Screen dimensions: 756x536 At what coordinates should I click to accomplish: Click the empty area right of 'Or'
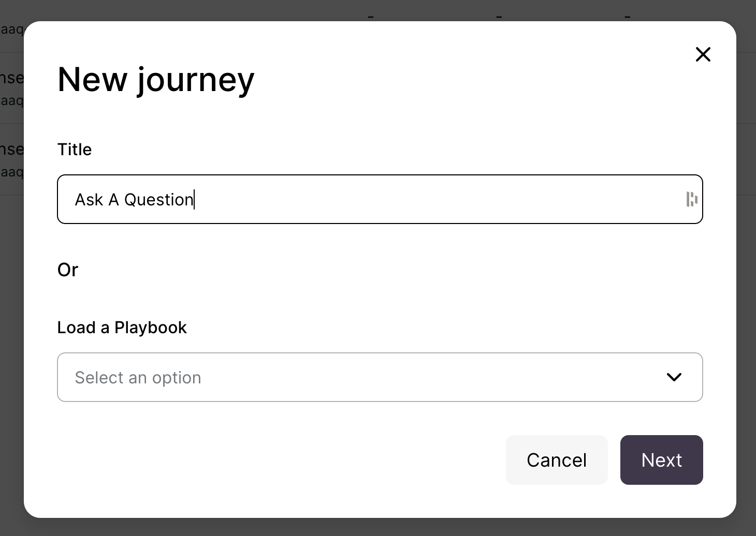(x=362, y=270)
